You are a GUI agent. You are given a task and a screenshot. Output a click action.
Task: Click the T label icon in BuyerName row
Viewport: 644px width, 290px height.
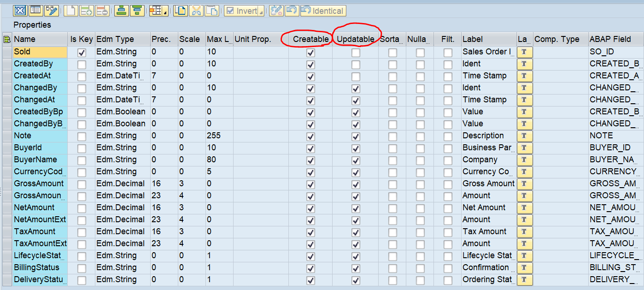pyautogui.click(x=525, y=160)
